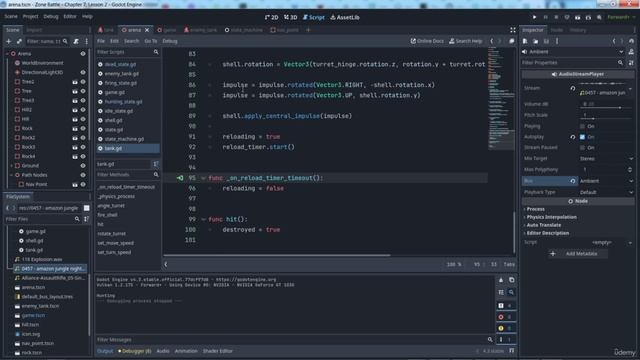Hide the Ground node

(x=83, y=166)
